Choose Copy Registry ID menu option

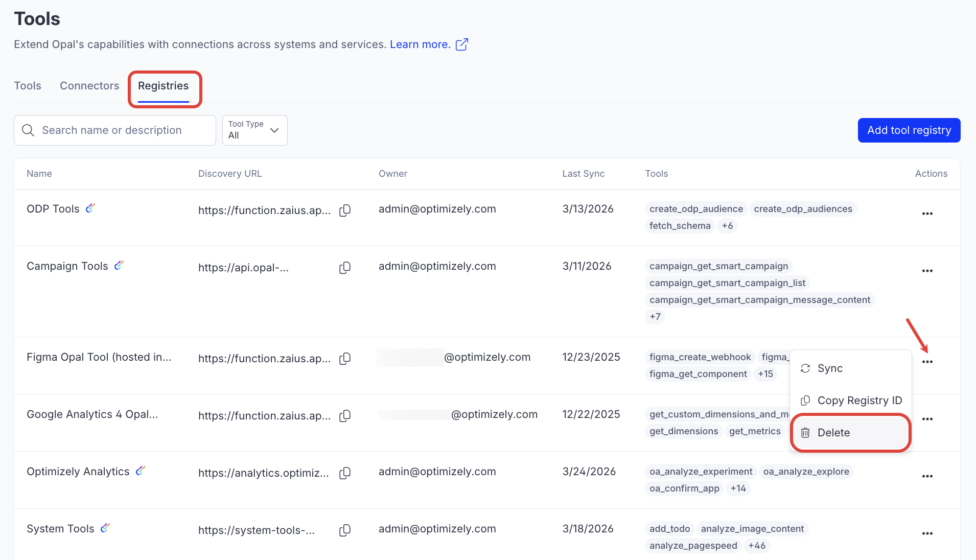[859, 401]
